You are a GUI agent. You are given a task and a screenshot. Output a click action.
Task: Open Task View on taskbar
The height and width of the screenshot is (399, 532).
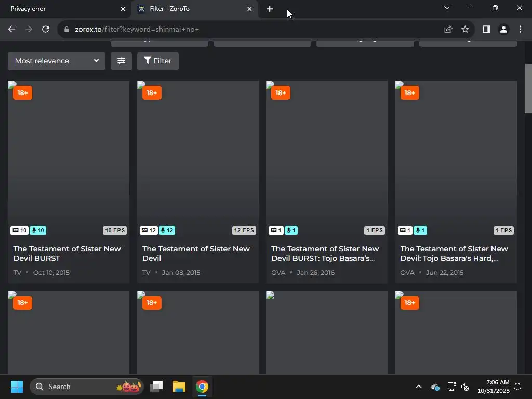click(x=156, y=387)
